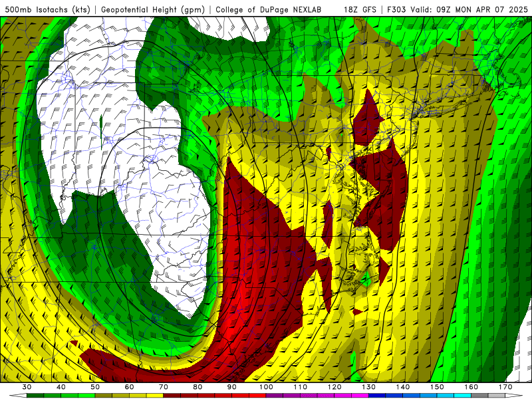Click the '50' label on the color scale
Viewport: 532px width, 399px height.
[95, 387]
